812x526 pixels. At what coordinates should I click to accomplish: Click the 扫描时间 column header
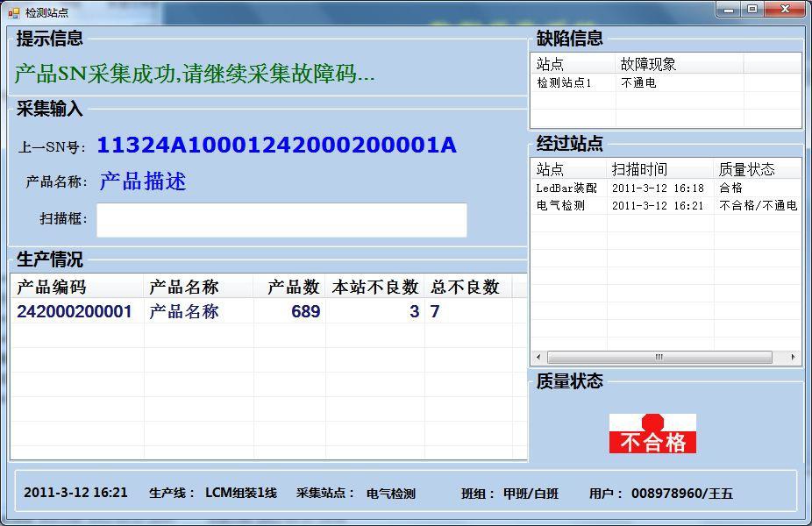point(660,169)
